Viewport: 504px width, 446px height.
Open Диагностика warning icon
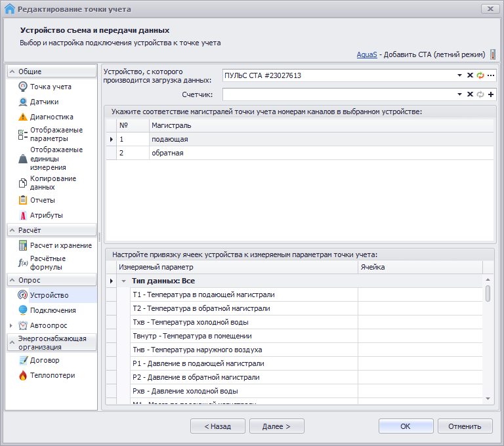23,117
